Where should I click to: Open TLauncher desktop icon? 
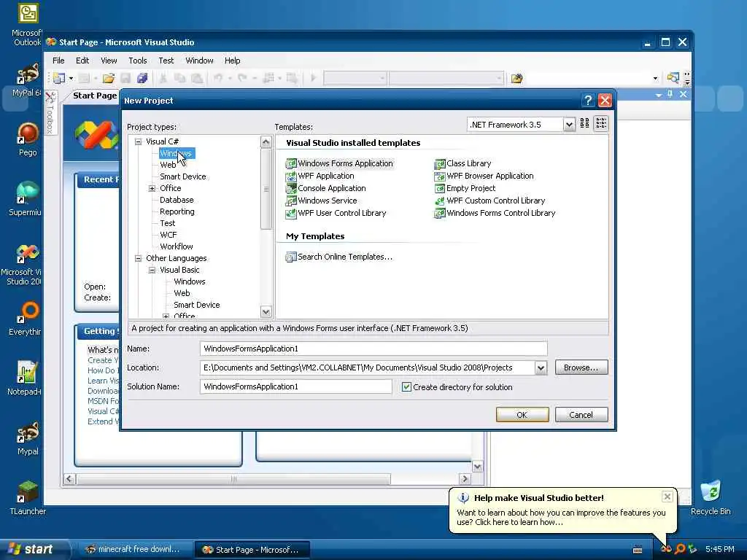click(x=28, y=497)
